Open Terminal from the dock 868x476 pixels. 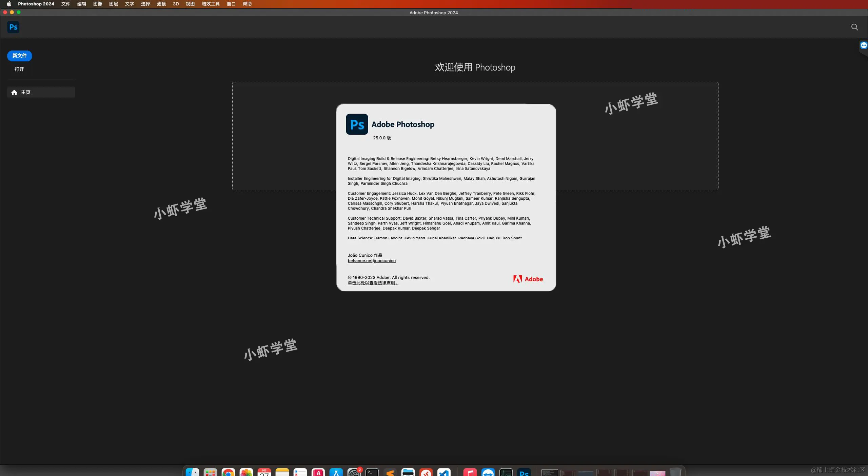[x=372, y=473]
